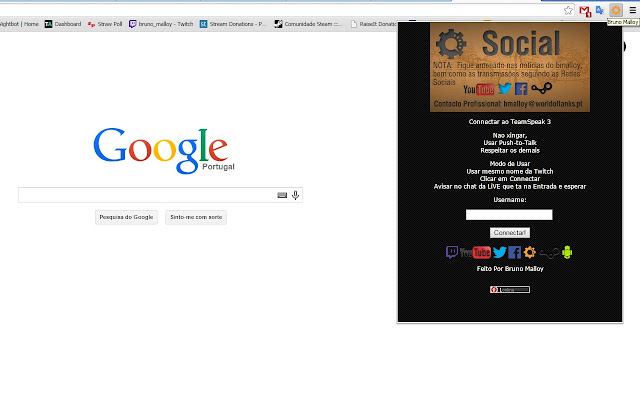Click the Sinto-me com sorte button
640x400 pixels.
click(196, 217)
